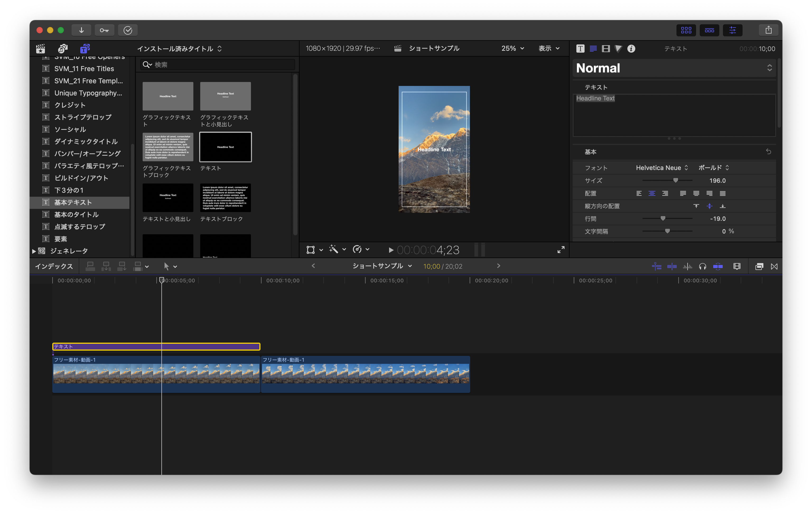The height and width of the screenshot is (514, 812).
Task: Select the テキストブロック title thumbnail
Action: 225,198
